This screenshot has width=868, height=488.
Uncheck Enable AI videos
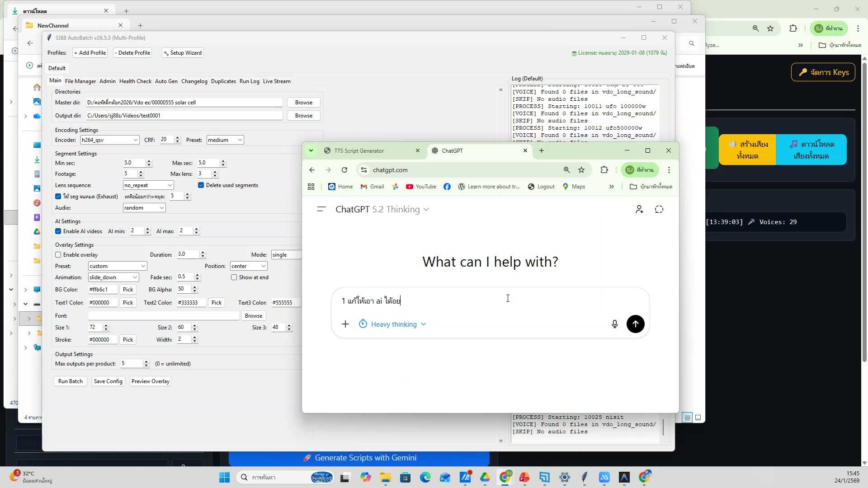click(x=58, y=231)
